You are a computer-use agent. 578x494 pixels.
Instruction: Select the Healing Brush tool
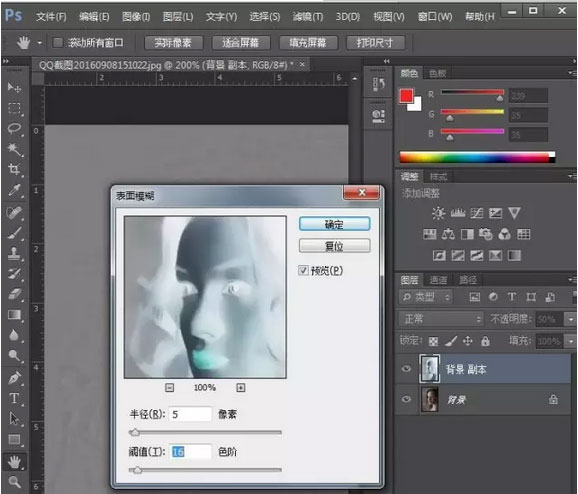click(x=14, y=213)
